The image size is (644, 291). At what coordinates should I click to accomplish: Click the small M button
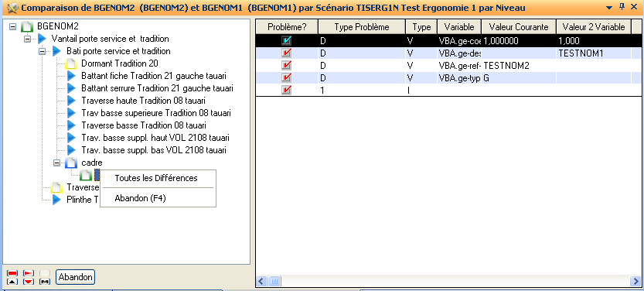[x=45, y=282]
